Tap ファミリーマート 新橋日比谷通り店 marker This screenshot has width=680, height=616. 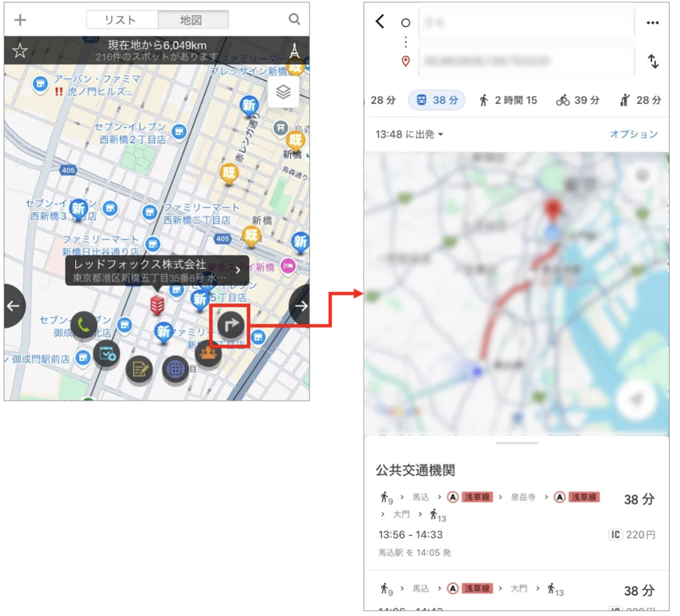[x=152, y=244]
